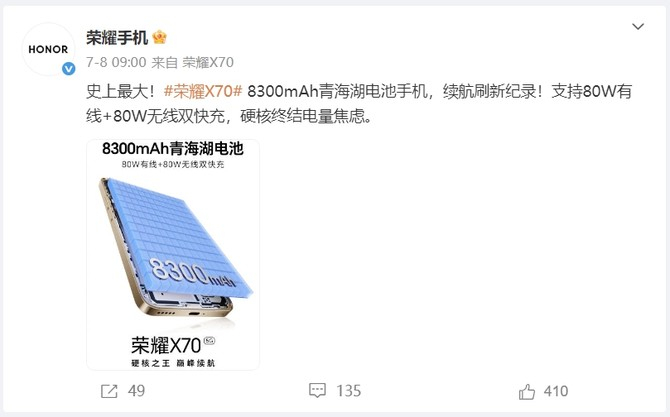Screen dimensions: 670x417
Task: Click the 5G badge in poster
Action: pyautogui.click(x=209, y=341)
